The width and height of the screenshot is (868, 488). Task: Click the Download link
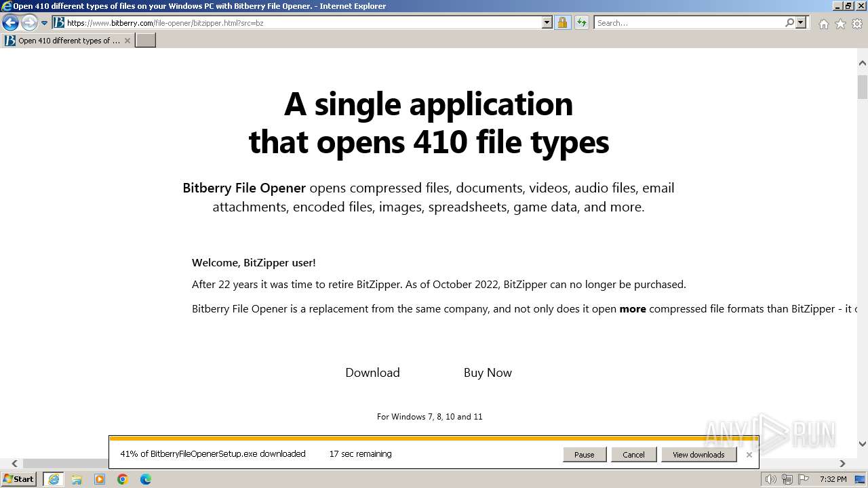click(372, 373)
